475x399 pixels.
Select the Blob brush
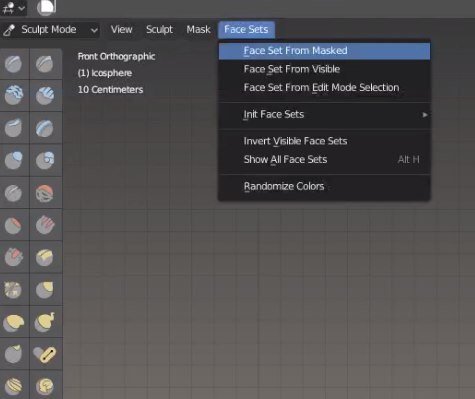(45, 160)
